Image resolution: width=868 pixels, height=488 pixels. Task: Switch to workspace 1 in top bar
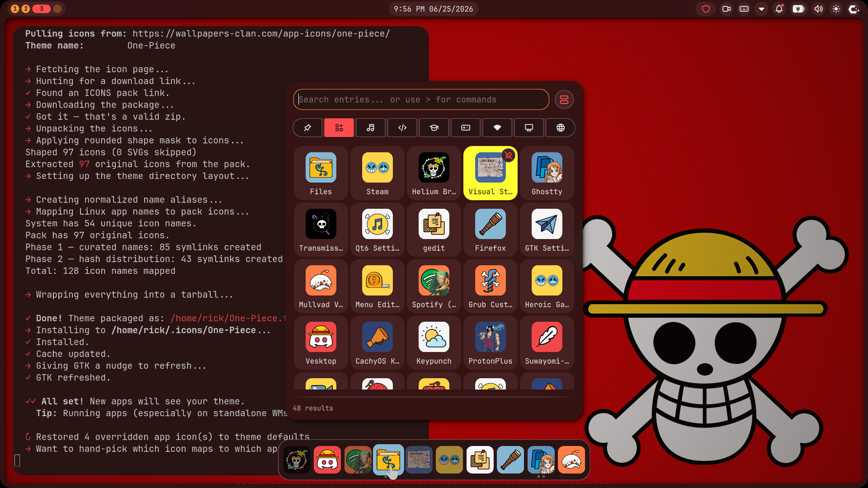click(x=15, y=9)
